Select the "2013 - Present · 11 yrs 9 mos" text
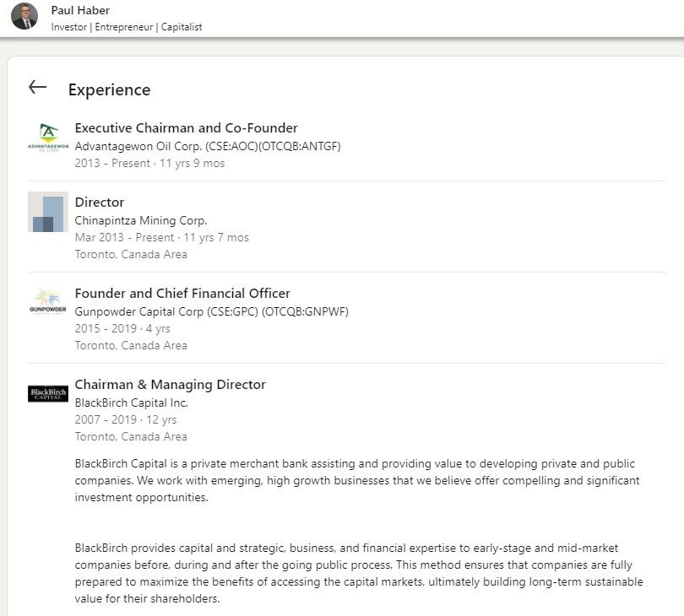This screenshot has height=616, width=684. point(149,163)
